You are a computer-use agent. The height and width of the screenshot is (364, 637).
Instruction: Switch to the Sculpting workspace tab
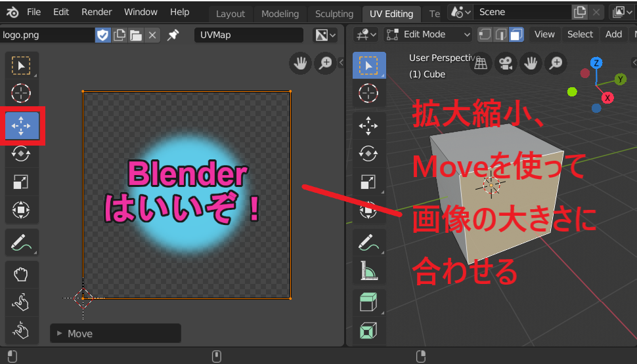coord(334,14)
